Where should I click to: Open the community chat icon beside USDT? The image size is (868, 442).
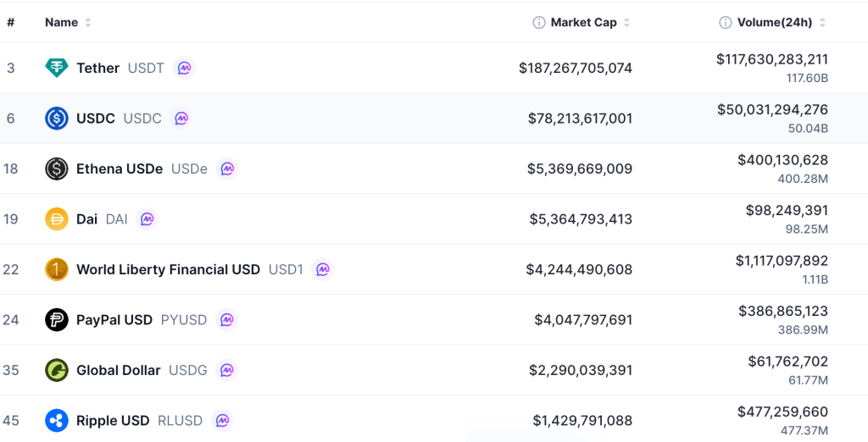[x=184, y=68]
